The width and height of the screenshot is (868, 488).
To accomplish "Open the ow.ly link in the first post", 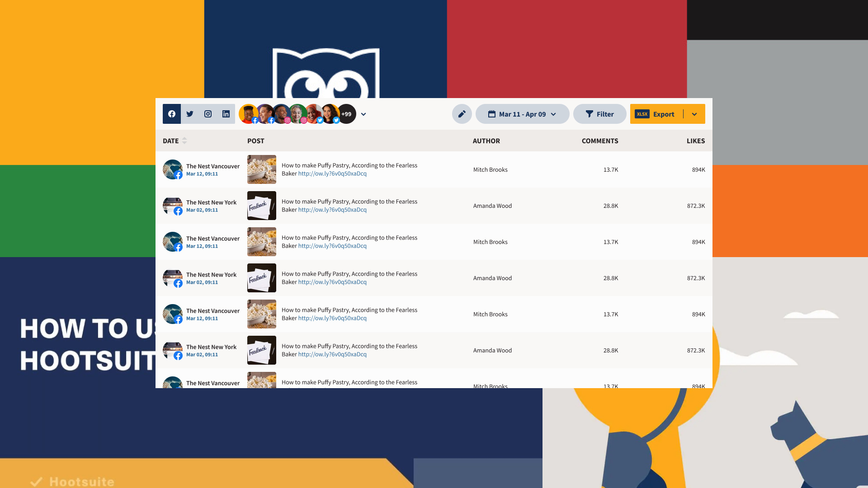I will (x=332, y=174).
